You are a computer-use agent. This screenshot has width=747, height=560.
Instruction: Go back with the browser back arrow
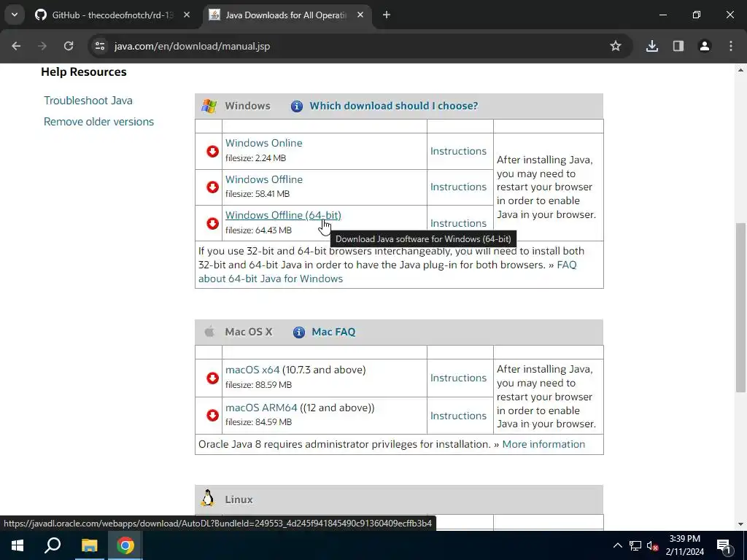click(x=16, y=46)
